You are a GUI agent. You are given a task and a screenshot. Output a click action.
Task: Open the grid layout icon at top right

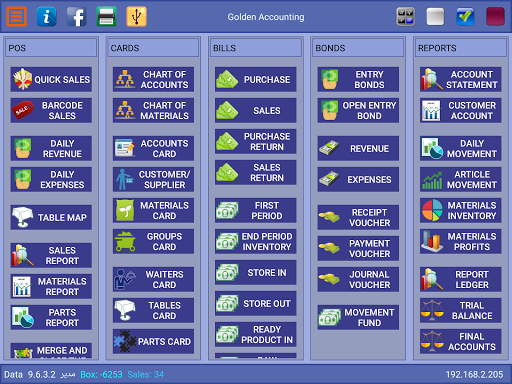405,16
